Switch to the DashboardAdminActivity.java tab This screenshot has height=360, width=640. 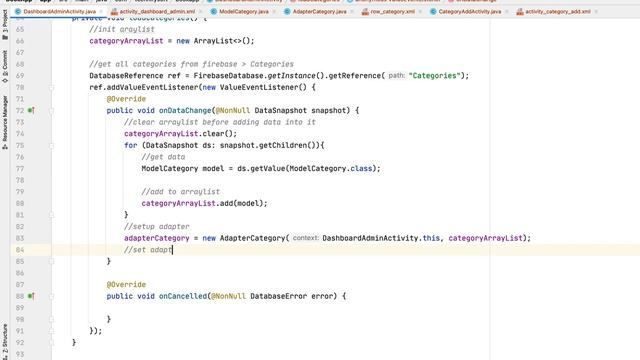[59, 12]
